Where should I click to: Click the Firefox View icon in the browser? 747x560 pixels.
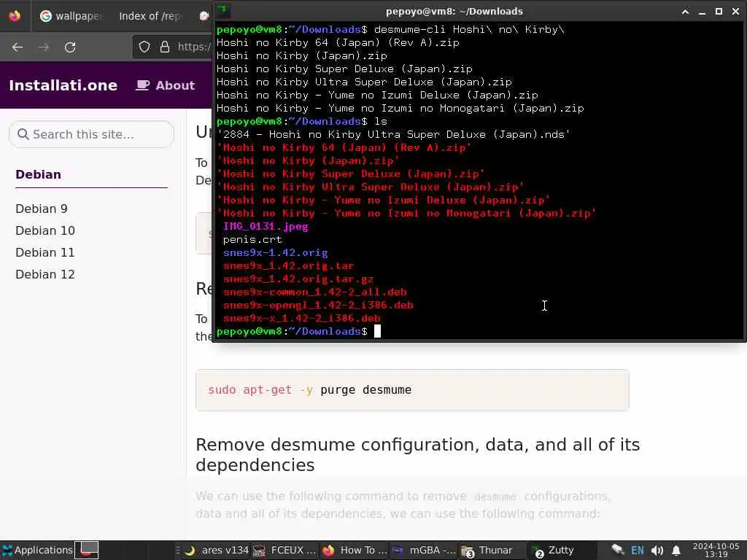pos(15,16)
